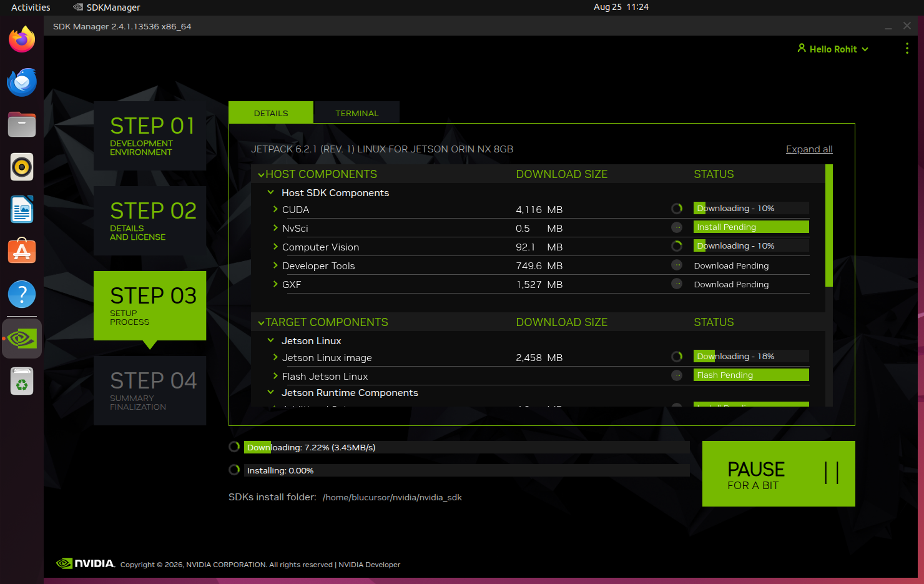Click the Expand all link

[809, 149]
